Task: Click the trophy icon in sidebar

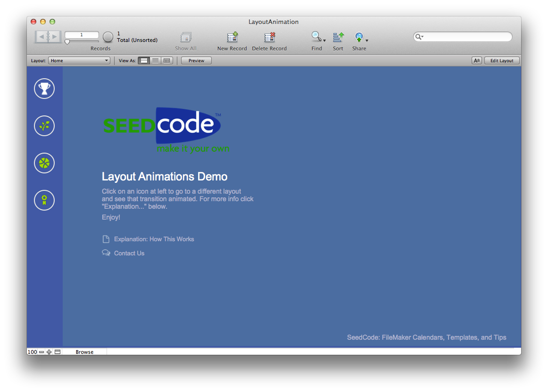Action: click(x=44, y=89)
